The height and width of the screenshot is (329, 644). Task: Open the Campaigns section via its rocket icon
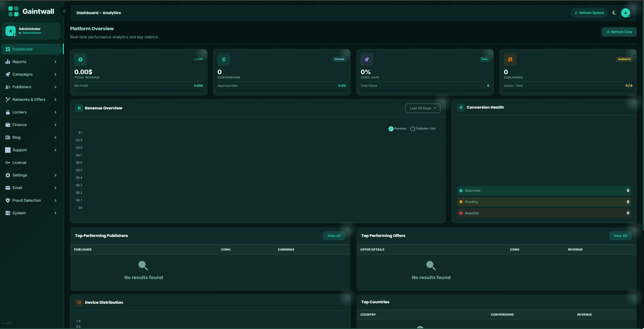8,74
